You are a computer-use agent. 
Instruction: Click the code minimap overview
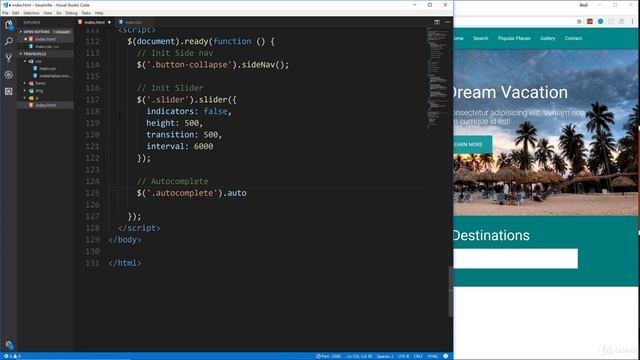click(438, 78)
